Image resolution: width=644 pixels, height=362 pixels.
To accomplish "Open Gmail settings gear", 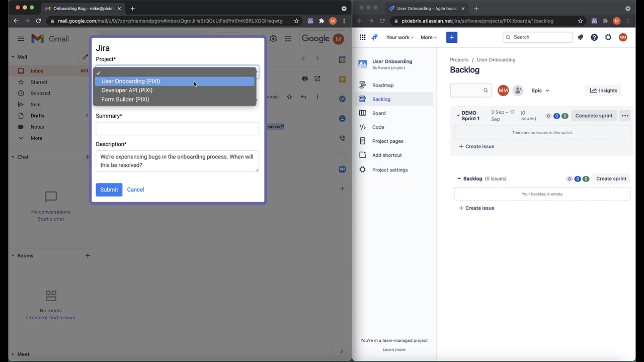I will point(273,39).
